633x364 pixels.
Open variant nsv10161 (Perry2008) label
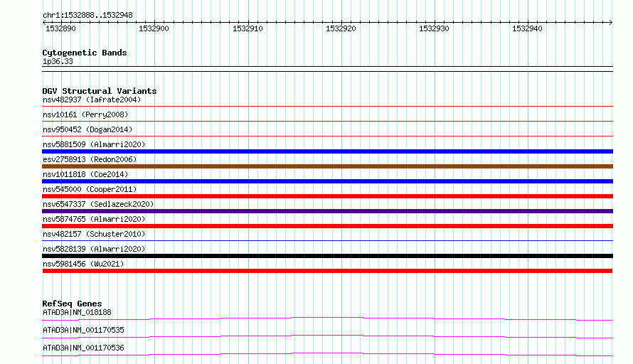[85, 114]
